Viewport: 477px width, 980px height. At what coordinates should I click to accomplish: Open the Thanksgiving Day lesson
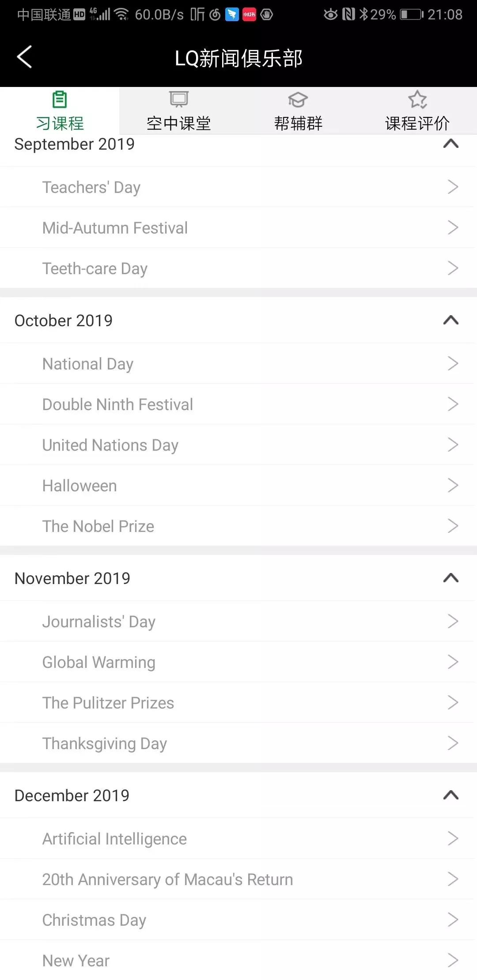pos(105,743)
